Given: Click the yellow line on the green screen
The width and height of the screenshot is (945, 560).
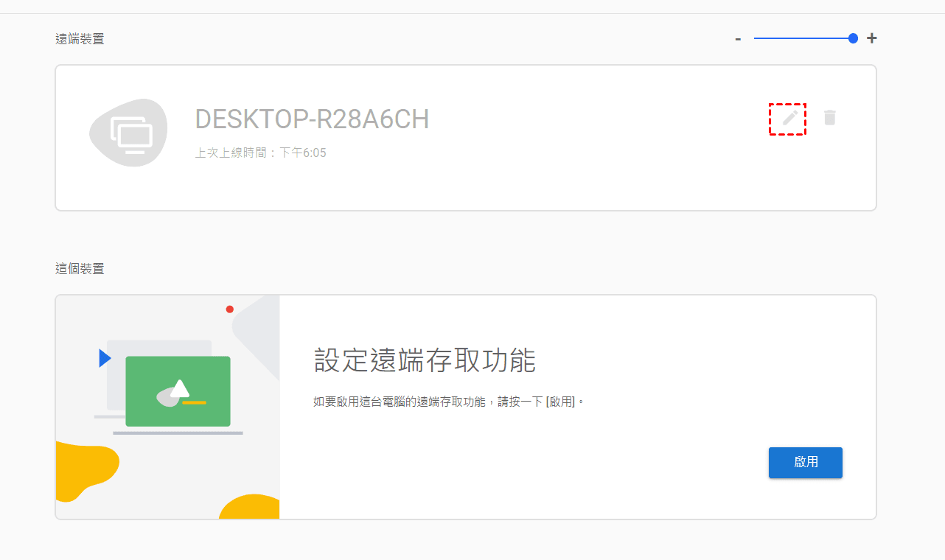Looking at the screenshot, I should tap(195, 403).
